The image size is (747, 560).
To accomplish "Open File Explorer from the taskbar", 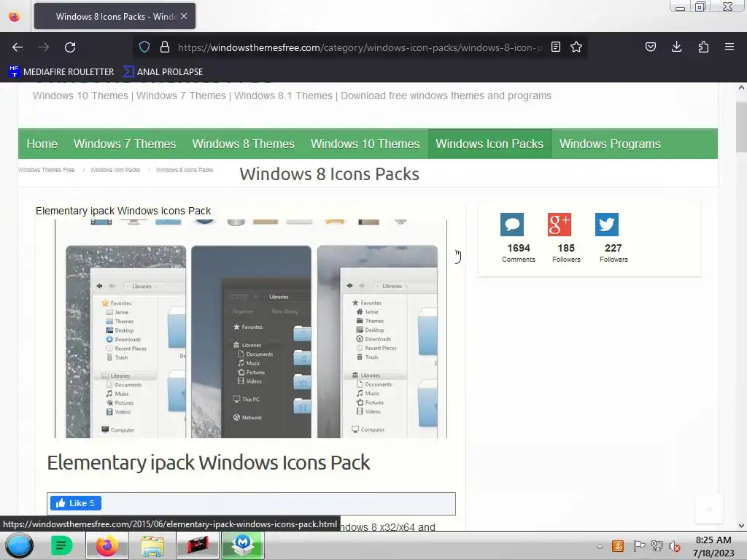I will [x=152, y=545].
